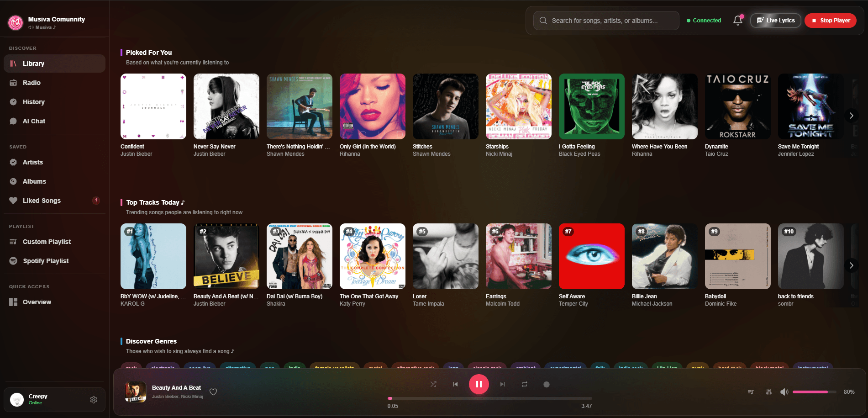Open AI Chat section

coord(54,121)
